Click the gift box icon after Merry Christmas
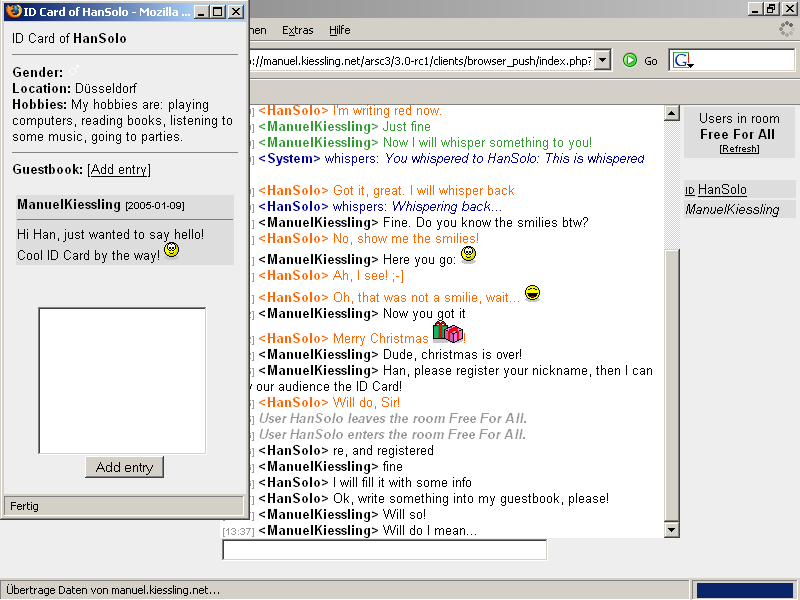800x600 pixels. [447, 332]
